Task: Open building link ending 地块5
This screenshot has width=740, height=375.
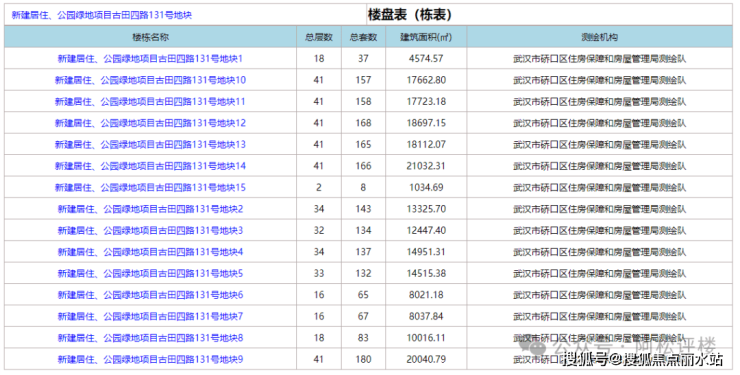Action: point(150,274)
